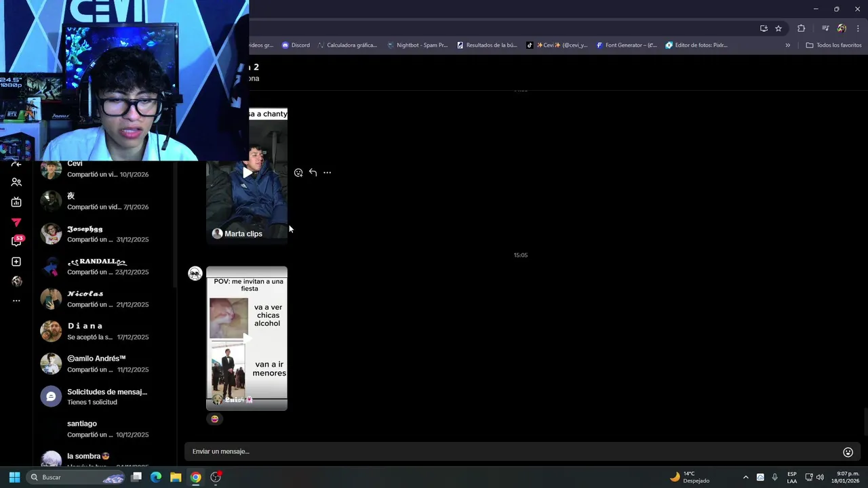Open the Windows Start menu
Screen dimensions: 868x488
pyautogui.click(x=14, y=477)
